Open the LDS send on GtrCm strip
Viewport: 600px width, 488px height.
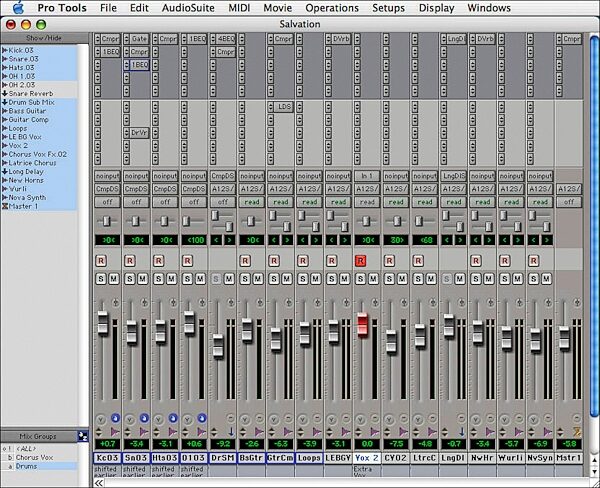click(x=284, y=107)
